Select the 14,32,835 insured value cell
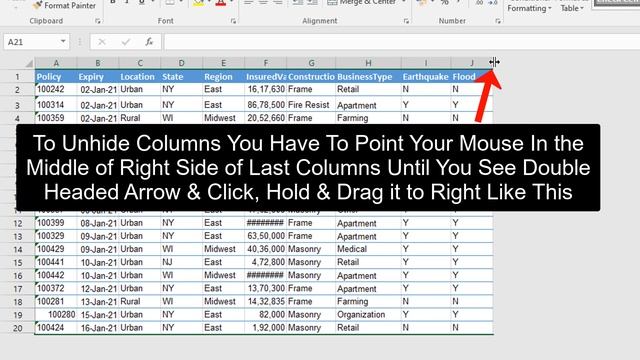Screen dimensions: 640x360 tap(266, 302)
